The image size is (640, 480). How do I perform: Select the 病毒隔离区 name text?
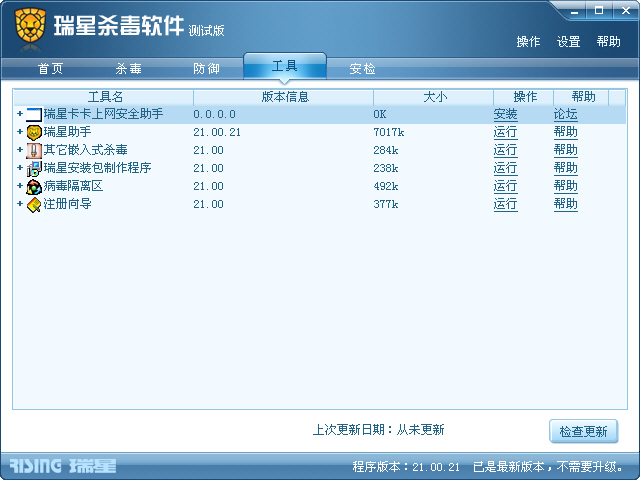coord(73,186)
